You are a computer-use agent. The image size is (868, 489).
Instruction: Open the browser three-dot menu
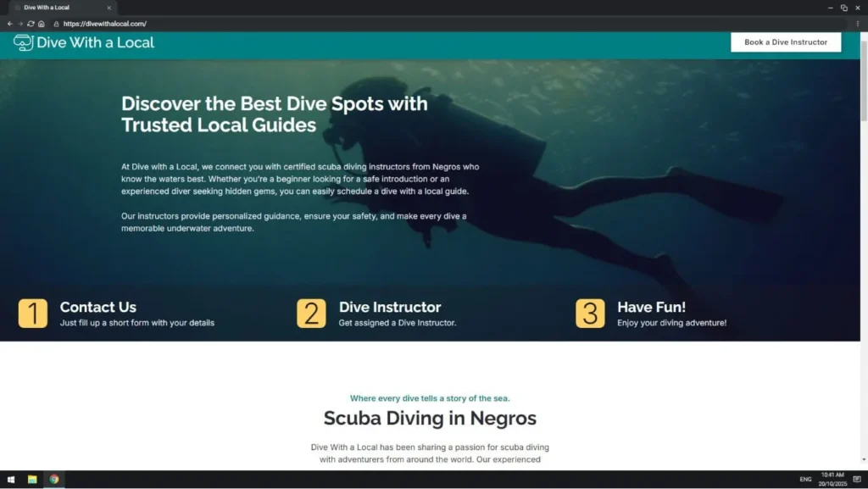[x=858, y=24]
